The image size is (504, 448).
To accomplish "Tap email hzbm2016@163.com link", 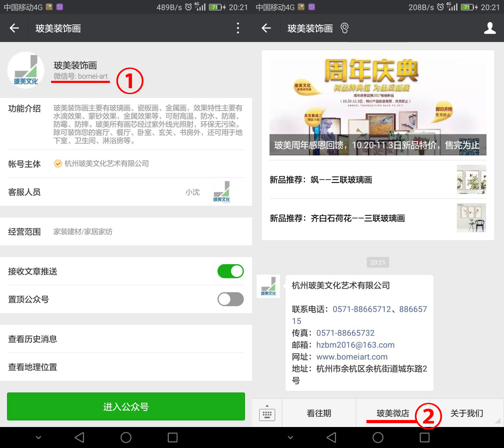I will (355, 345).
